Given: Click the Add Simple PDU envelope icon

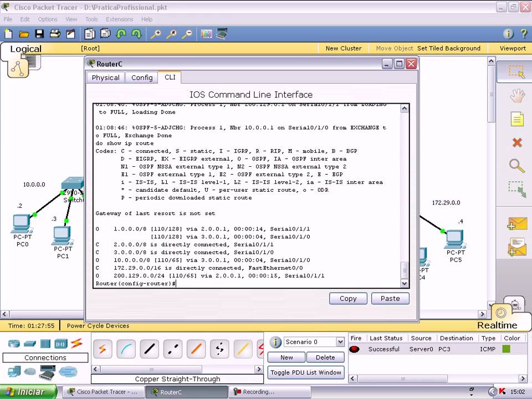Looking at the screenshot, I should tap(517, 223).
